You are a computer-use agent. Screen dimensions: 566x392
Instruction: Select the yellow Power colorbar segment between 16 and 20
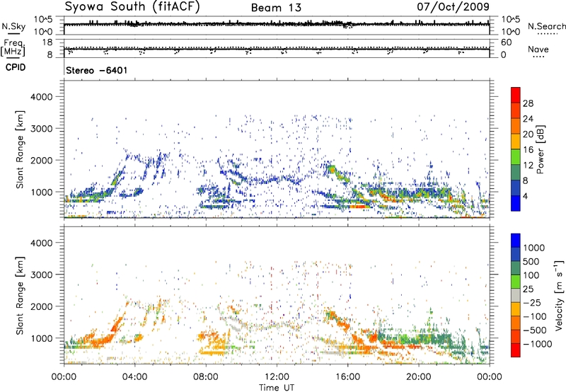(516, 142)
